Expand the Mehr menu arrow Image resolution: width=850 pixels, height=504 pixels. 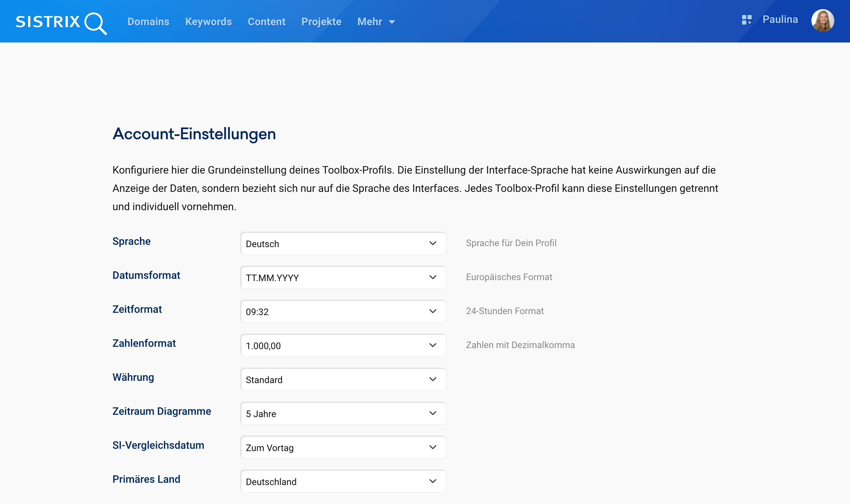(392, 22)
